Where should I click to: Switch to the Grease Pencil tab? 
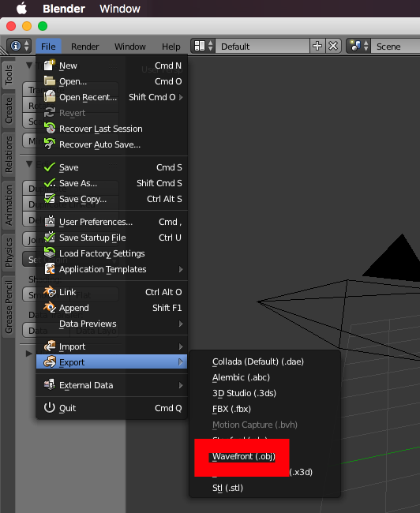coord(9,306)
